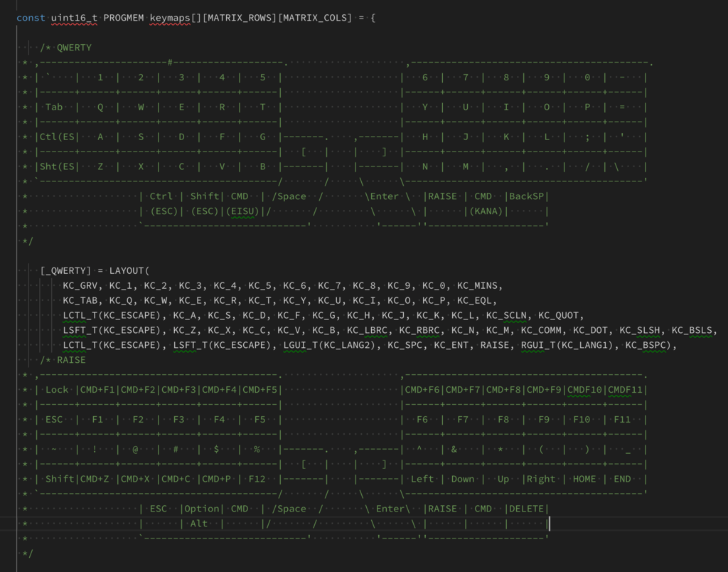
Task: Click 'LAYOUT(' after the _QWERTY assignment
Action: (x=129, y=270)
